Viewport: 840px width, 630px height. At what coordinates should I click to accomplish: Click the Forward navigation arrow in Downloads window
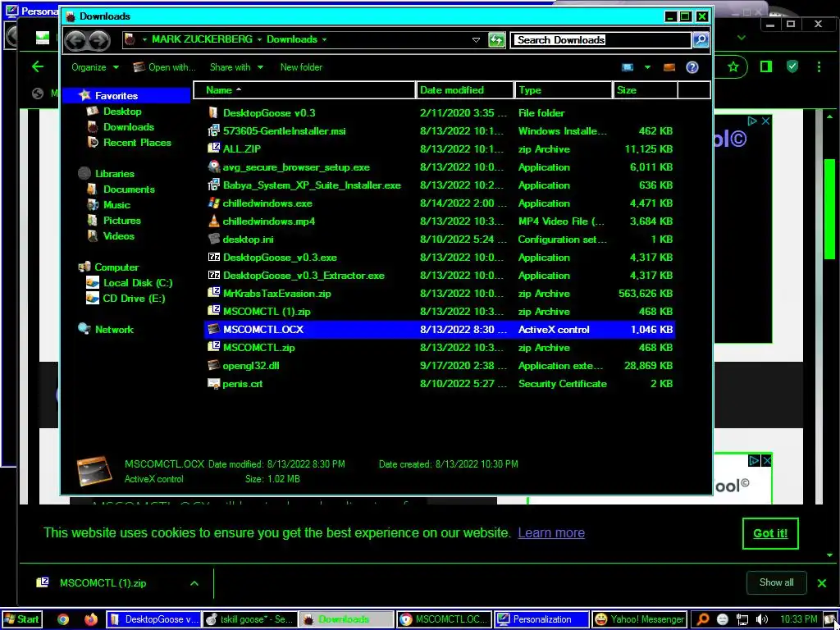pos(98,40)
